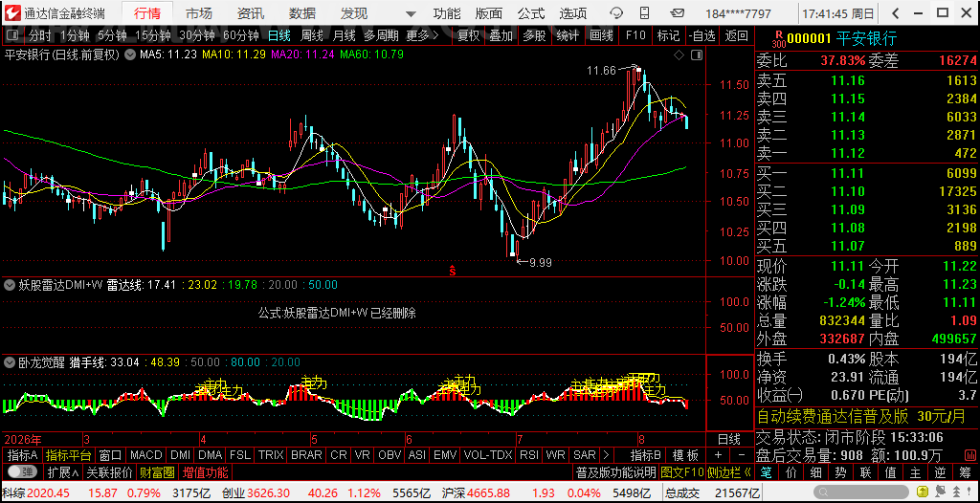Click the F10 company info button
This screenshot has height=503, width=980.
(x=635, y=35)
